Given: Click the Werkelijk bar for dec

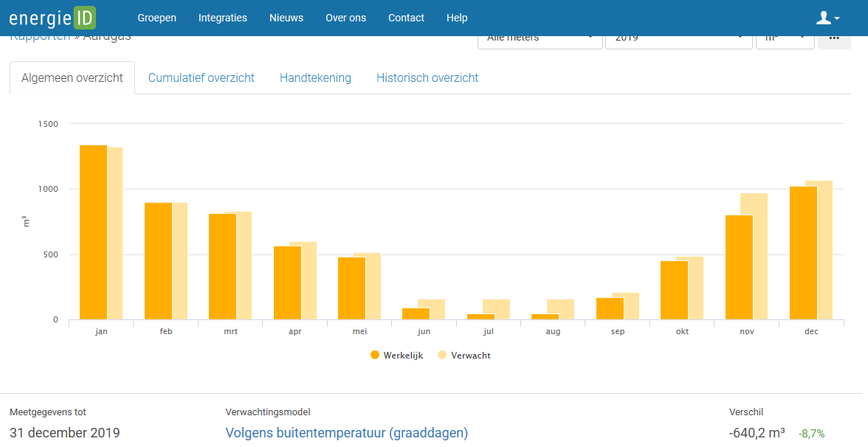Looking at the screenshot, I should 804,253.
